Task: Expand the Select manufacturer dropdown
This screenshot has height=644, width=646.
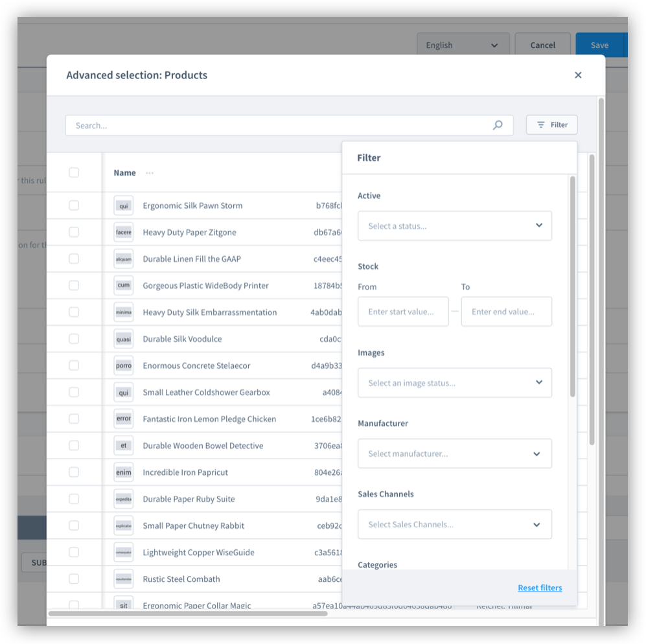Action: tap(455, 454)
